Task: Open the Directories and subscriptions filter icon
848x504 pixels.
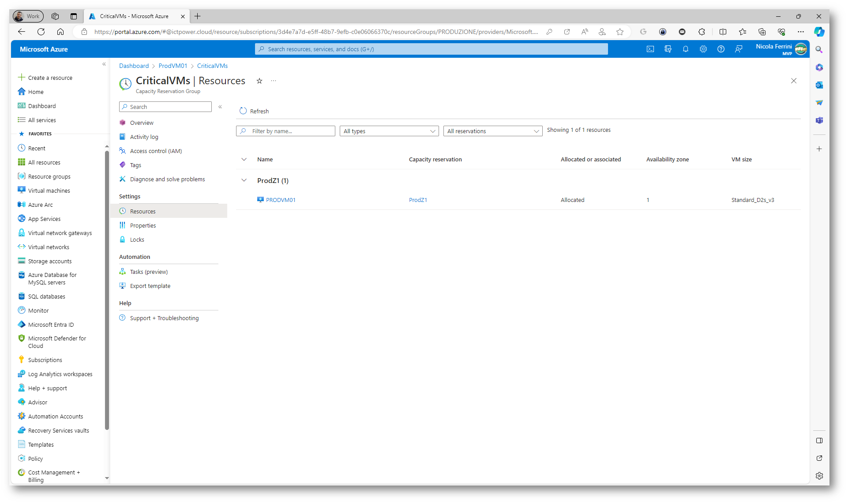Action: [x=668, y=49]
